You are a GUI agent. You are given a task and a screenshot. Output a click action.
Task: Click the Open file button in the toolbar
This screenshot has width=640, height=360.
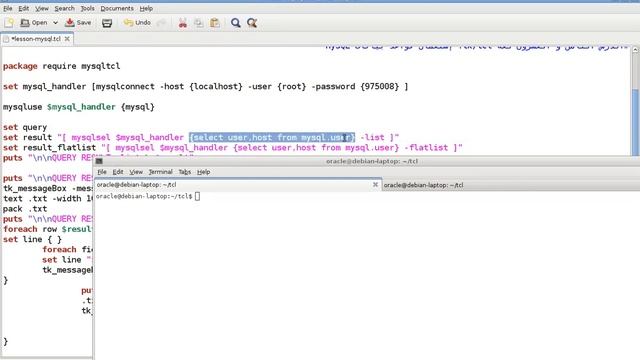[x=34, y=23]
